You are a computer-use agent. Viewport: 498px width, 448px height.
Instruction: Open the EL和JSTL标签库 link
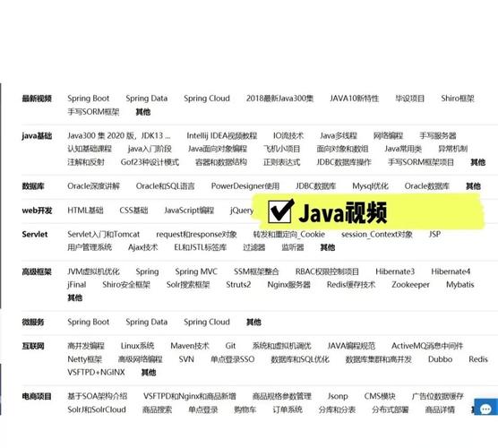tap(200, 247)
